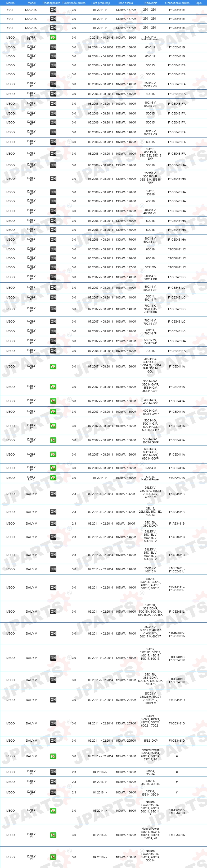The height and width of the screenshot is (868, 207).
Task: Select engine code F1CFA401A, F1CFA401B cell
Action: 177,810
